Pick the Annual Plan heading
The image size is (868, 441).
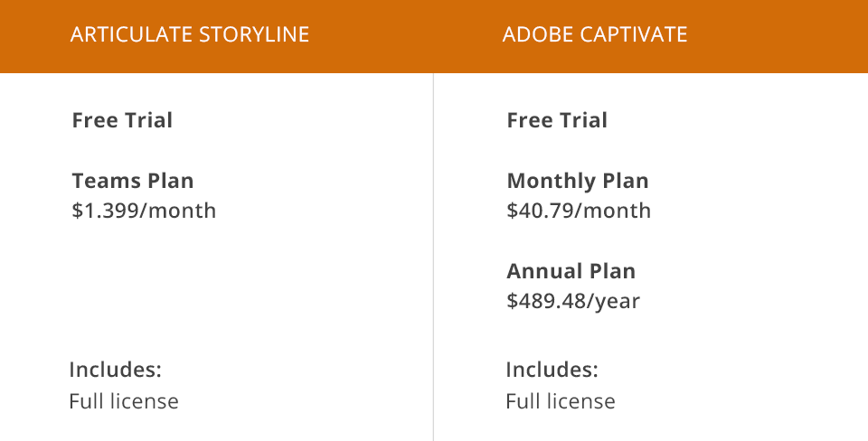coord(571,271)
